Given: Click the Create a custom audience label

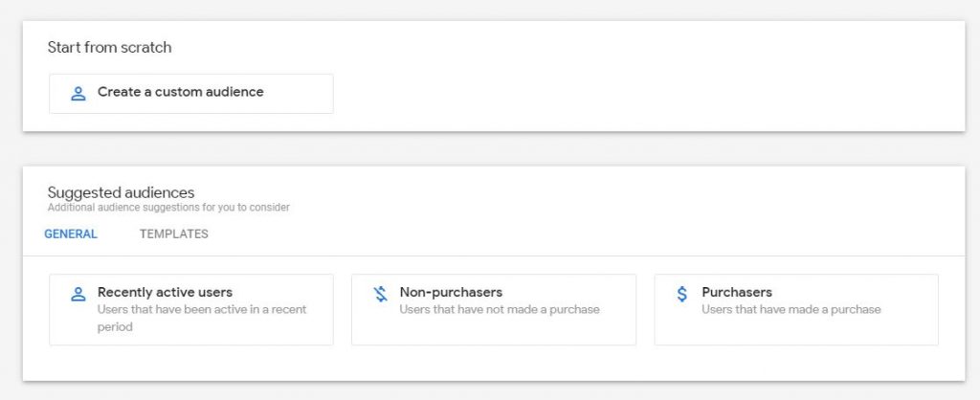Looking at the screenshot, I should (x=180, y=93).
